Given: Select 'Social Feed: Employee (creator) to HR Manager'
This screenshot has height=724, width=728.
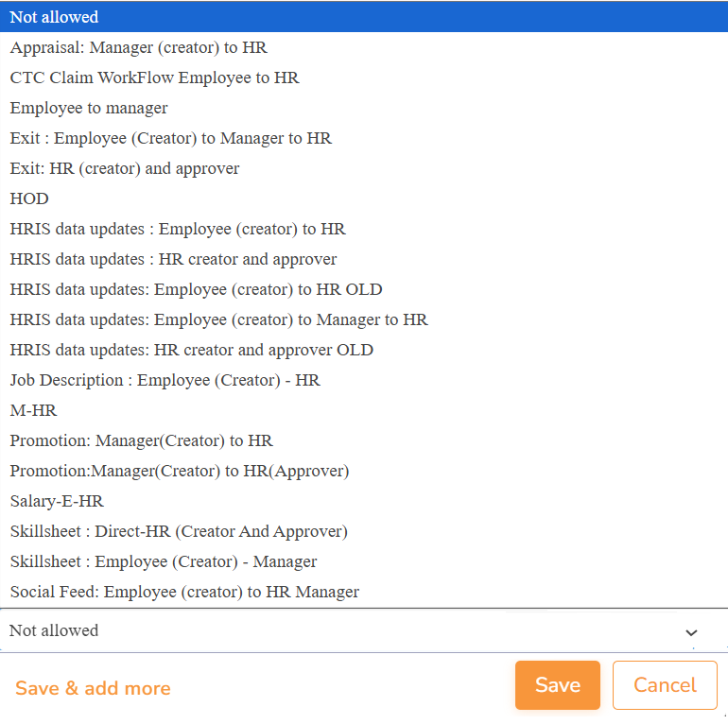Looking at the screenshot, I should pos(184,592).
